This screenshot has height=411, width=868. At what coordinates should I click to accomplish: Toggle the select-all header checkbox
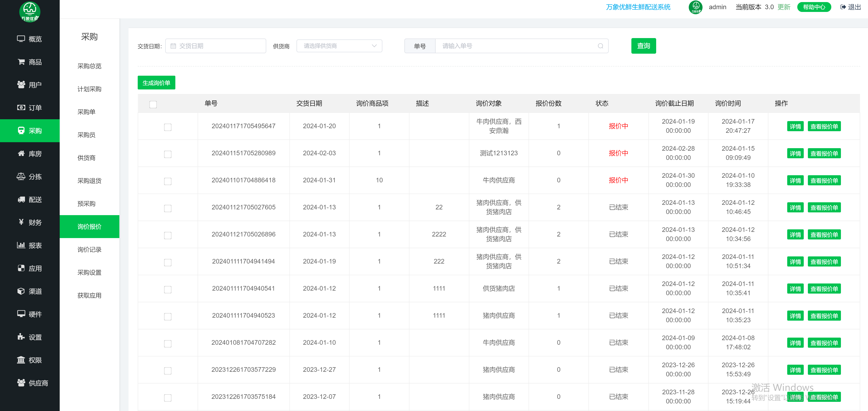(x=153, y=104)
